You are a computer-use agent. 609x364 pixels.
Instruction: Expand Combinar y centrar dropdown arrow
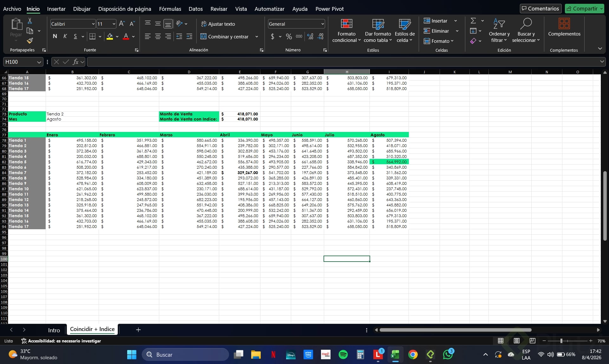(257, 37)
